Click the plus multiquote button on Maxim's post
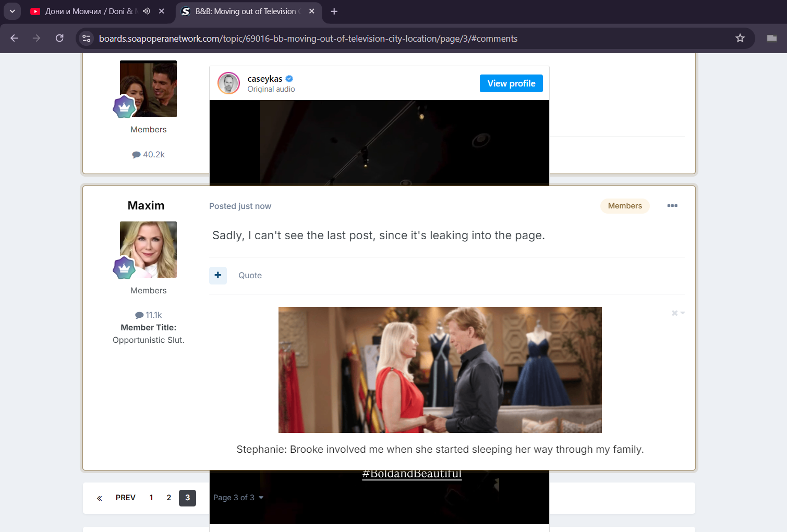 218,275
